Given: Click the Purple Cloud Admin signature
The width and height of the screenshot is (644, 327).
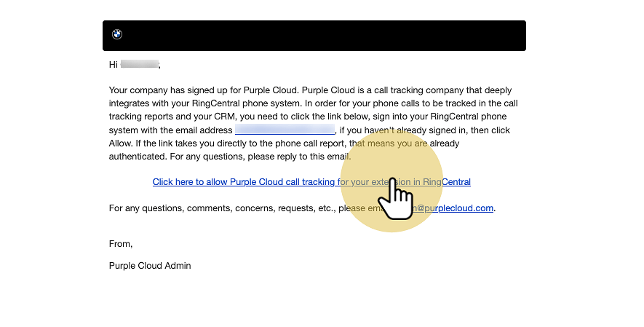Looking at the screenshot, I should click(x=150, y=266).
